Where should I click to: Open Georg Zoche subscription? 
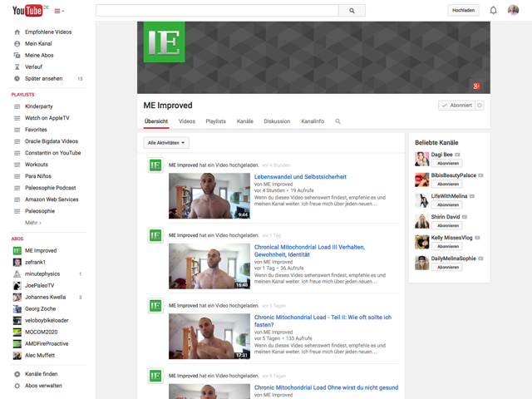41,308
